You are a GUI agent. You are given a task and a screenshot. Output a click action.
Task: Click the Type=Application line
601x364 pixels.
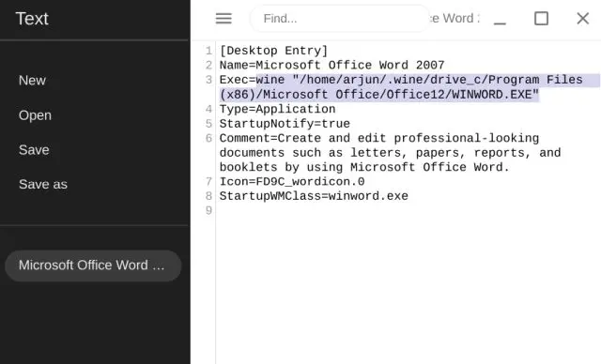point(278,109)
